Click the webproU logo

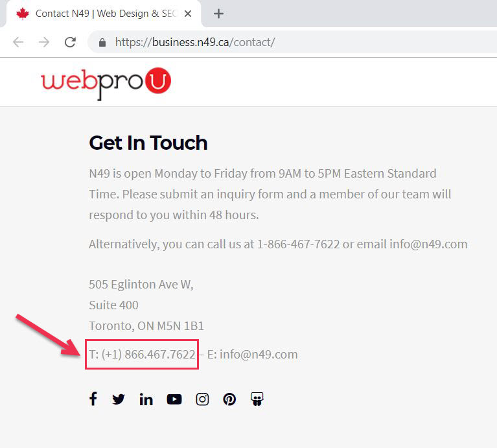coord(106,83)
